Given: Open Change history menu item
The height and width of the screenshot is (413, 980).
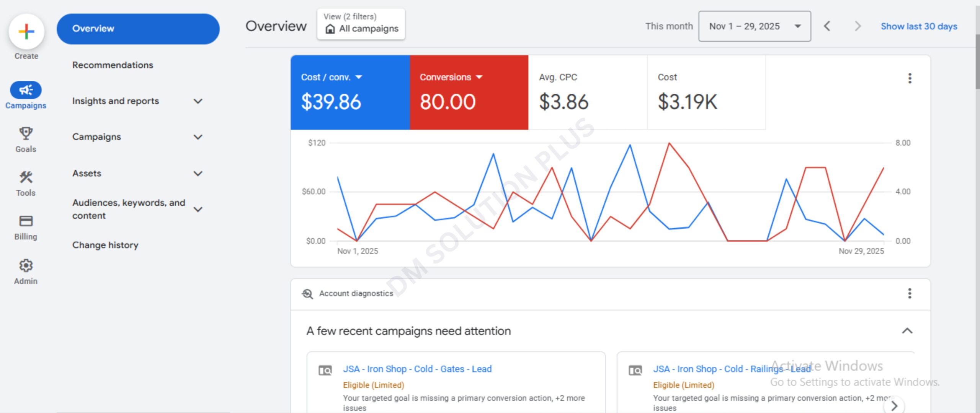Looking at the screenshot, I should click(x=105, y=245).
